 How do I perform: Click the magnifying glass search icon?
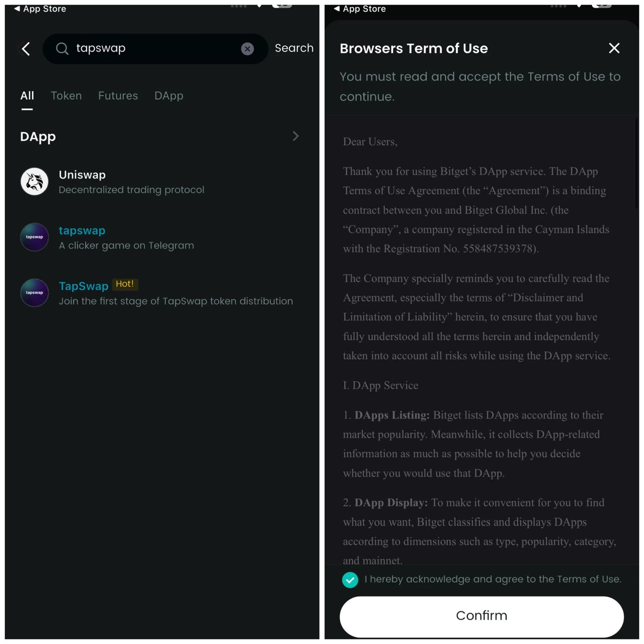62,49
